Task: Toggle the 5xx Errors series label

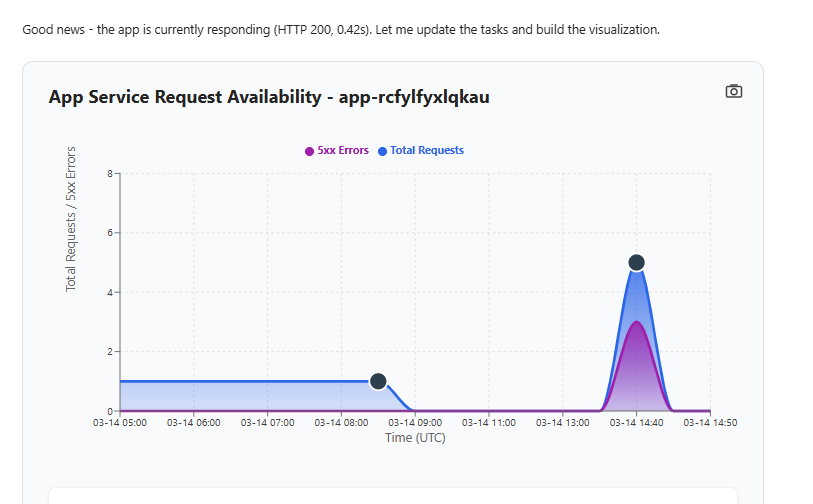Action: [x=343, y=151]
